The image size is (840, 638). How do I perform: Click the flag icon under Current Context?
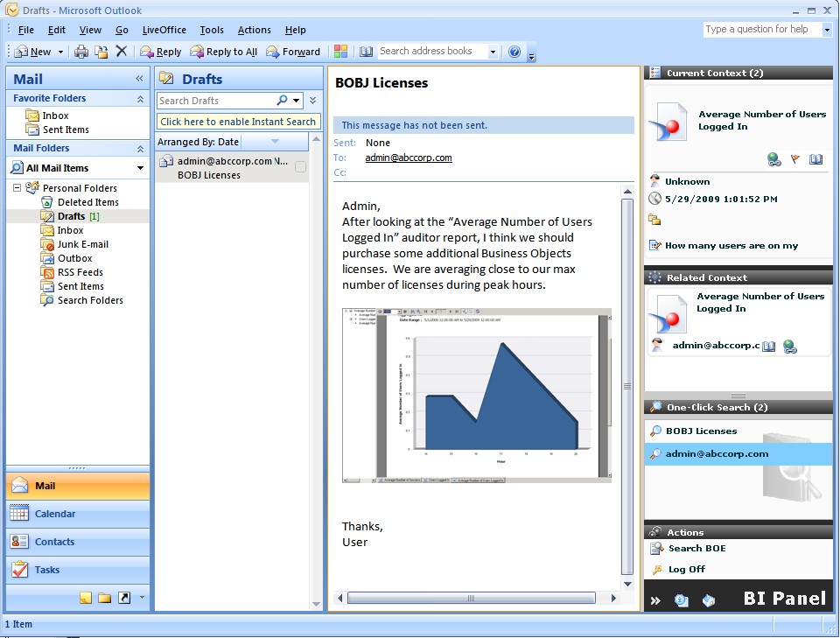click(x=795, y=158)
